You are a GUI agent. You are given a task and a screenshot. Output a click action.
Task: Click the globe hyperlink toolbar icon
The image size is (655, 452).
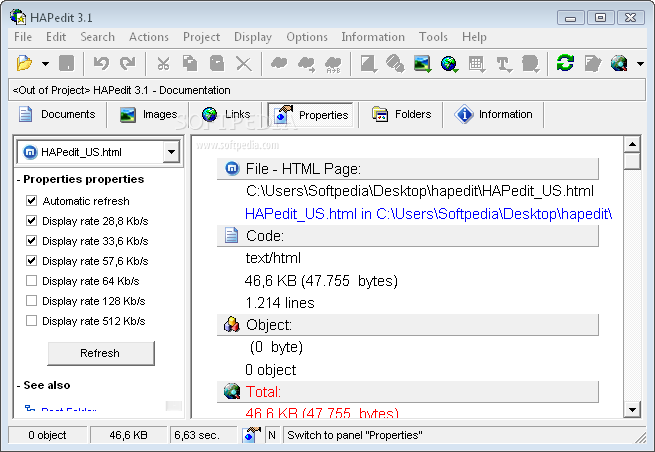pos(449,63)
